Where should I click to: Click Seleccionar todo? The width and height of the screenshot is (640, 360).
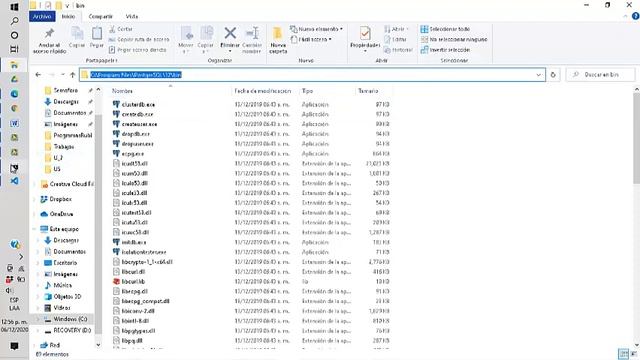point(445,29)
